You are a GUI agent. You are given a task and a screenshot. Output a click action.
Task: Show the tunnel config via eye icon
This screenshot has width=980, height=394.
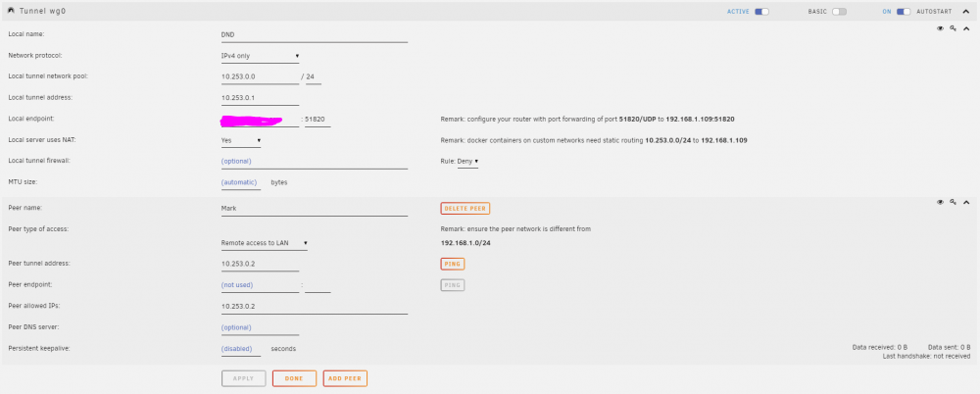pyautogui.click(x=940, y=28)
